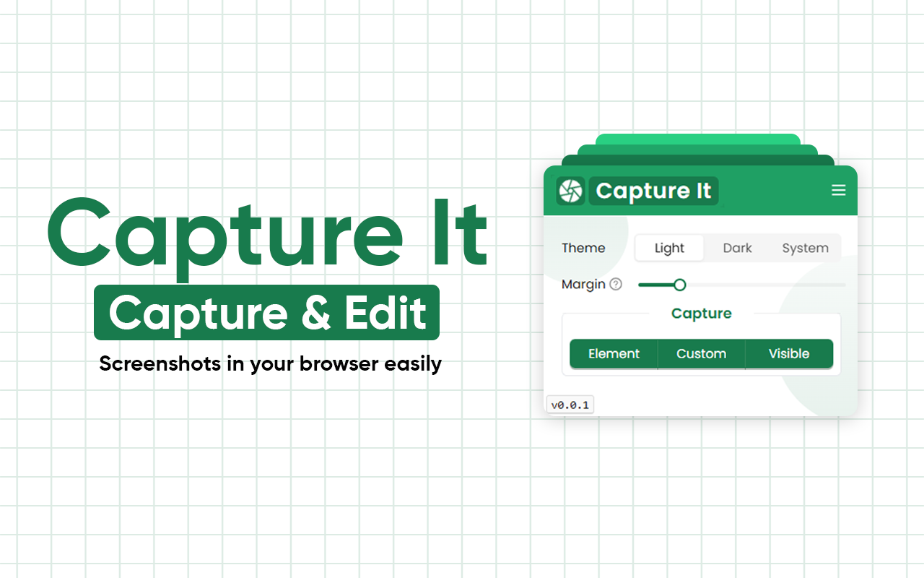Click the Theme label
Viewport: 924px width, 578px height.
tap(583, 248)
